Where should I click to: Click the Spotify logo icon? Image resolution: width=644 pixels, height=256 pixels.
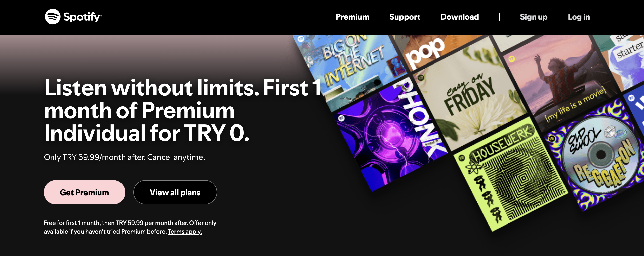pos(53,17)
